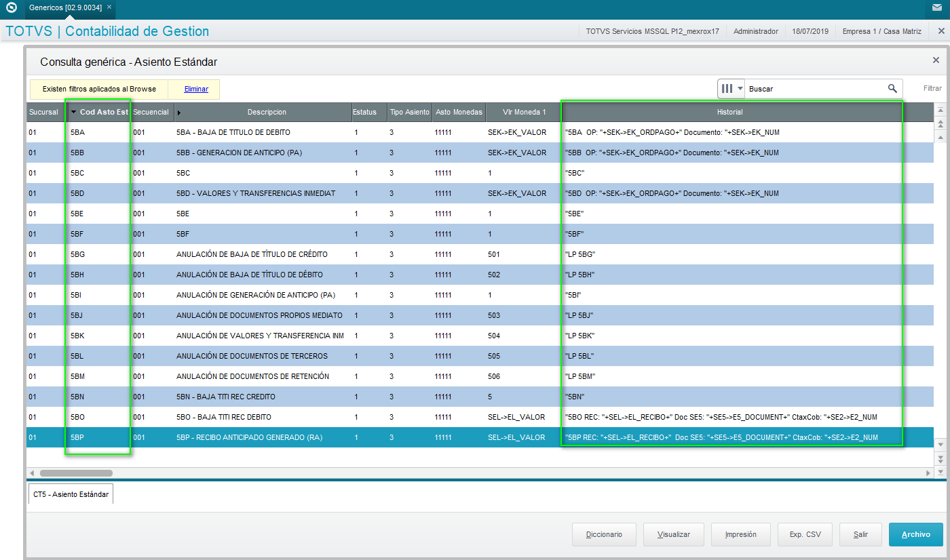Viewport: 950px width, 560px height.
Task: Click the Asto Monedas column header
Action: [x=459, y=112]
